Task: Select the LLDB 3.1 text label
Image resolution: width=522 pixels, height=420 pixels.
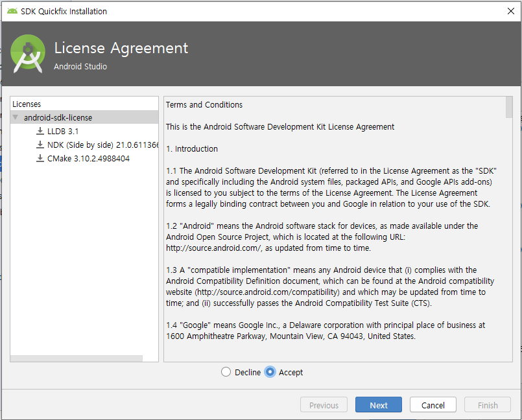Action: pyautogui.click(x=63, y=132)
